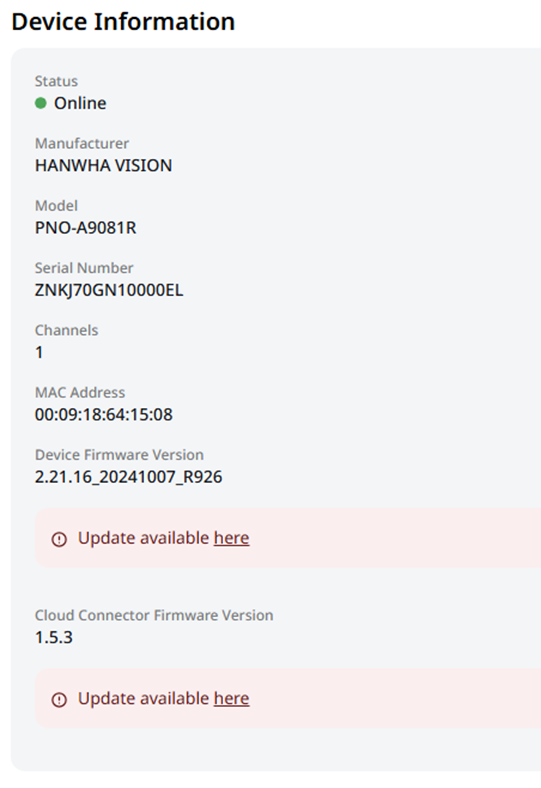Click the MAC Address field label

[x=80, y=393]
